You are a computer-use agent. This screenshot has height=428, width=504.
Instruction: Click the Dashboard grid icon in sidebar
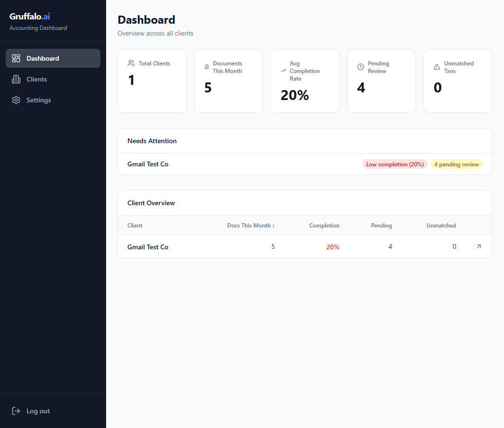click(x=16, y=58)
